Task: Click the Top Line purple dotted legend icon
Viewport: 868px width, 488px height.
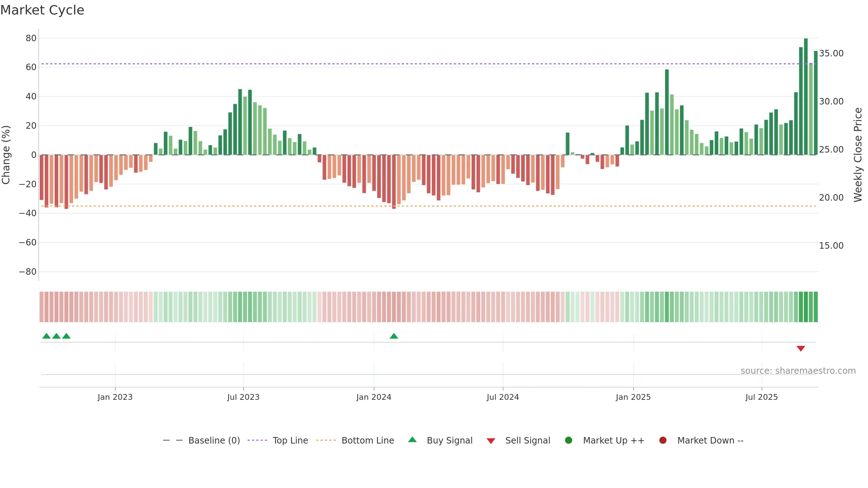Action: (258, 440)
